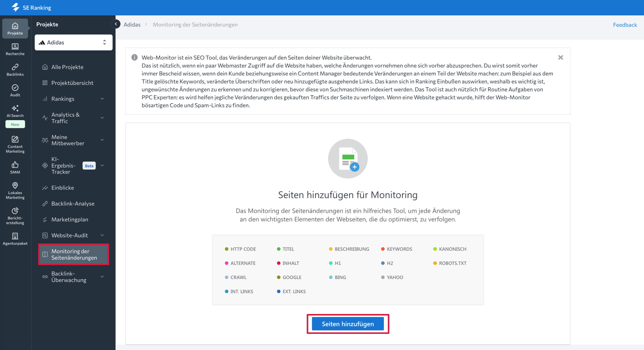Click the KANONISCH legend label
Screen dimensions: 644x350
pos(453,249)
